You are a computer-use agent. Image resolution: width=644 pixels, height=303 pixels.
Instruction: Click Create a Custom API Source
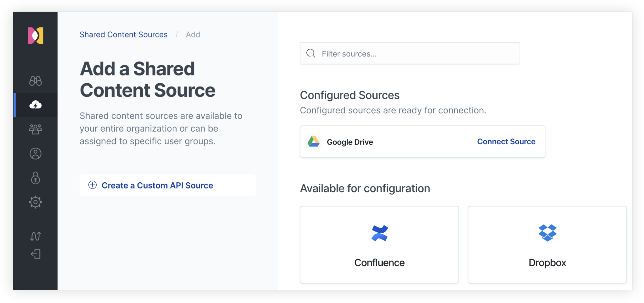168,185
